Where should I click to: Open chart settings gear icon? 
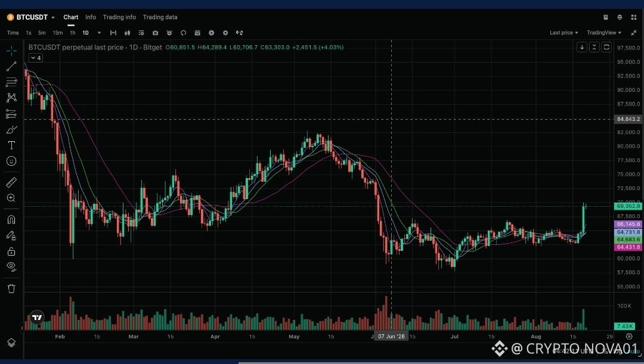pyautogui.click(x=225, y=33)
